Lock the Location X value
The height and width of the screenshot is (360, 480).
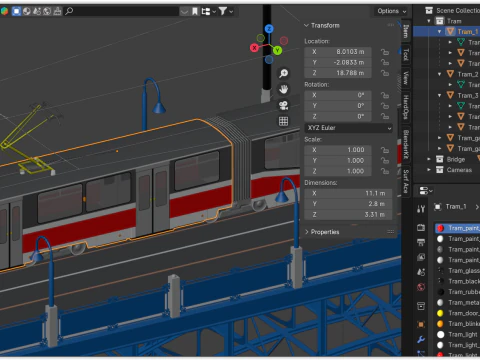[385, 52]
